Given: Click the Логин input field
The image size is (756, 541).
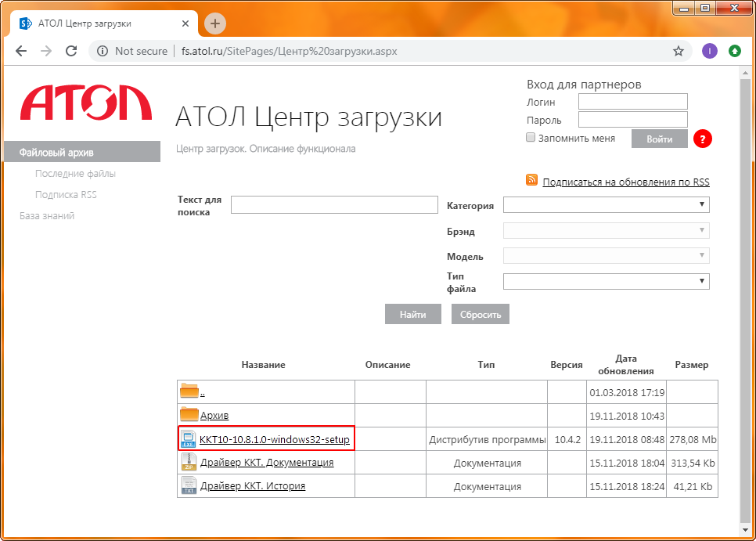Looking at the screenshot, I should click(x=632, y=102).
